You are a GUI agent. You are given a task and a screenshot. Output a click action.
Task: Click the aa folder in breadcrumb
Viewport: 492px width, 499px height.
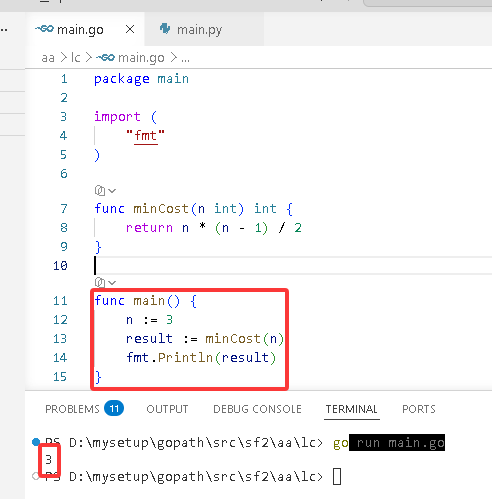pos(48,58)
